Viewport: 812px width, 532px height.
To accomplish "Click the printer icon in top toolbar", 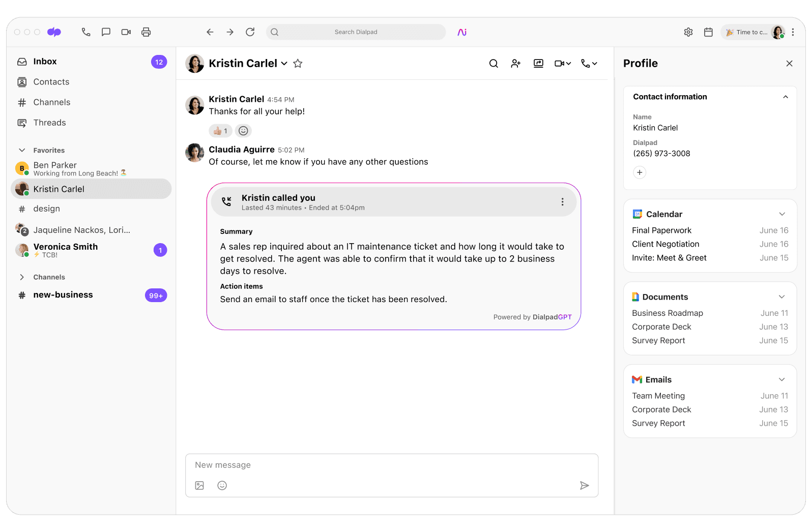I will pyautogui.click(x=146, y=32).
